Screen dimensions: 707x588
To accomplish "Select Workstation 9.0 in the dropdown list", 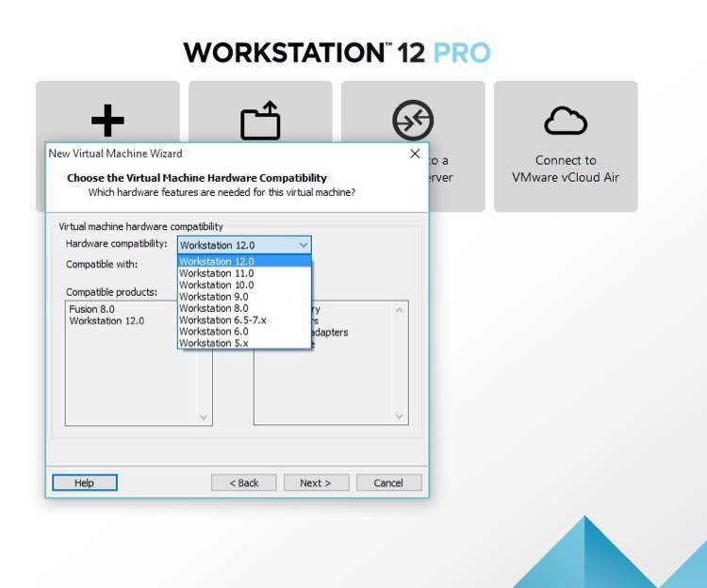I will tap(244, 297).
